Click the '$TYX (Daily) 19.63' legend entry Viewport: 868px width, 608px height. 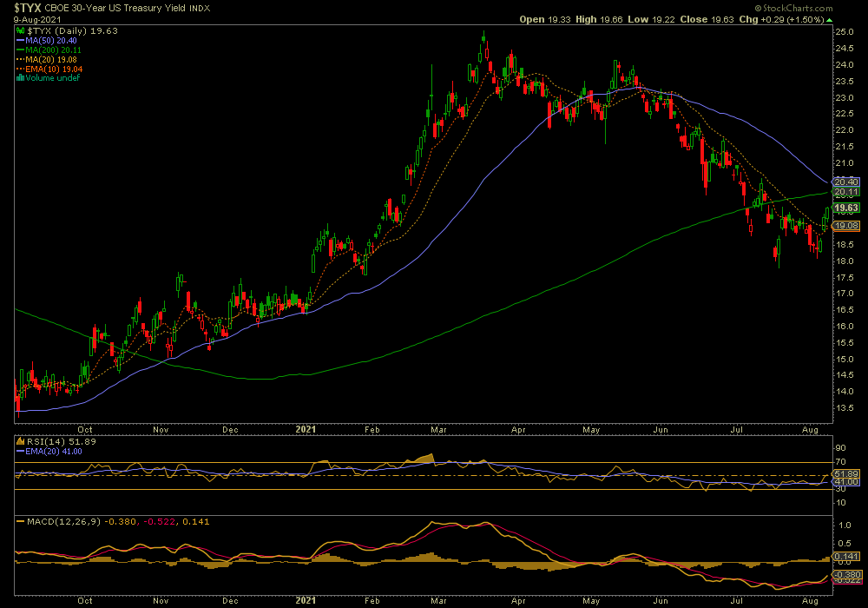click(x=72, y=31)
